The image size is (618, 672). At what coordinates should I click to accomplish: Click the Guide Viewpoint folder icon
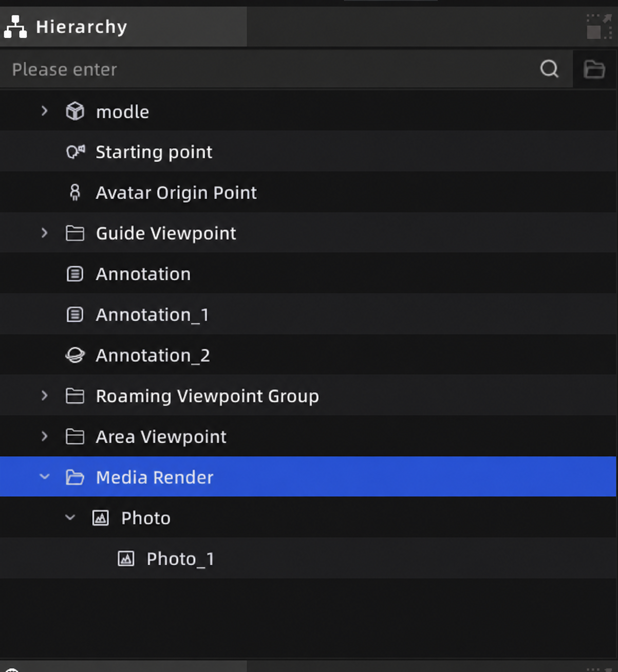[x=75, y=233]
